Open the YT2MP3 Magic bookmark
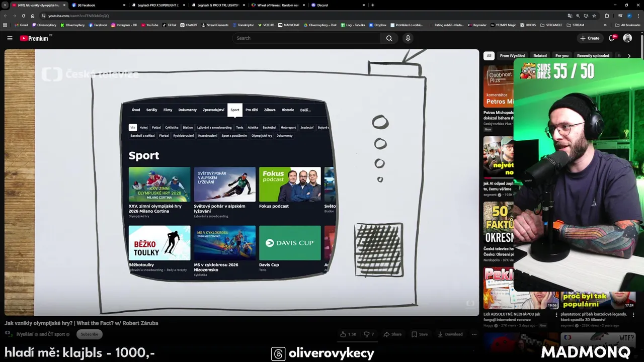 (504, 25)
